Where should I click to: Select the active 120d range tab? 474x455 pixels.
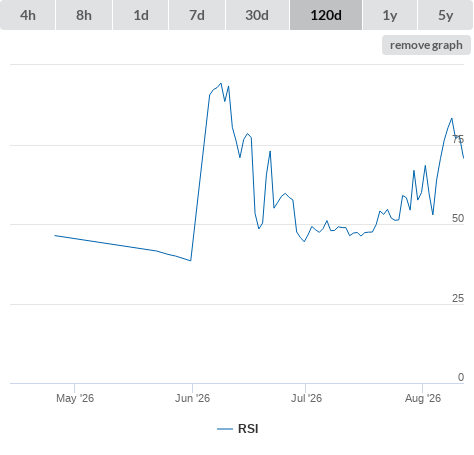[326, 15]
